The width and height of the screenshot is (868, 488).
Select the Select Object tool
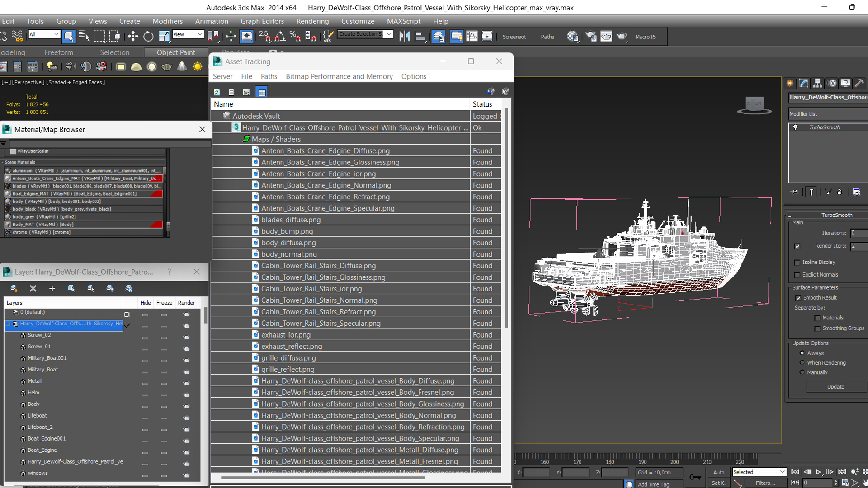click(69, 36)
